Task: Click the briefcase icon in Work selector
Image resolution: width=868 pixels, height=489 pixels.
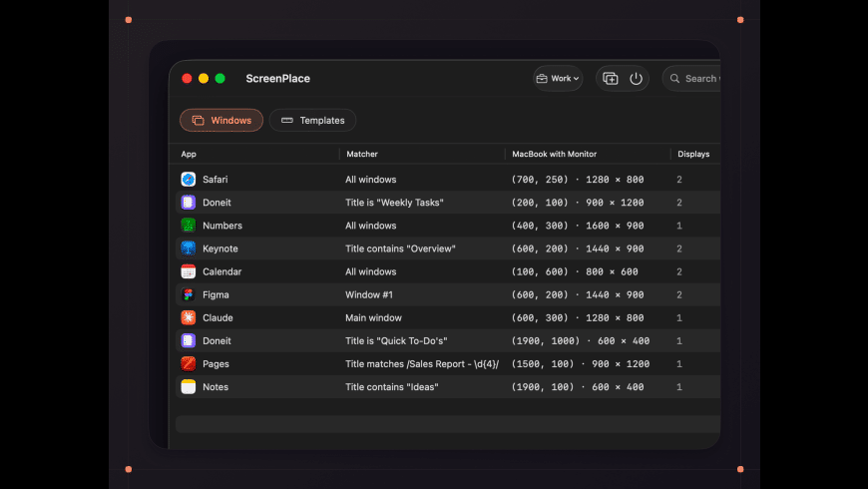Action: (542, 79)
